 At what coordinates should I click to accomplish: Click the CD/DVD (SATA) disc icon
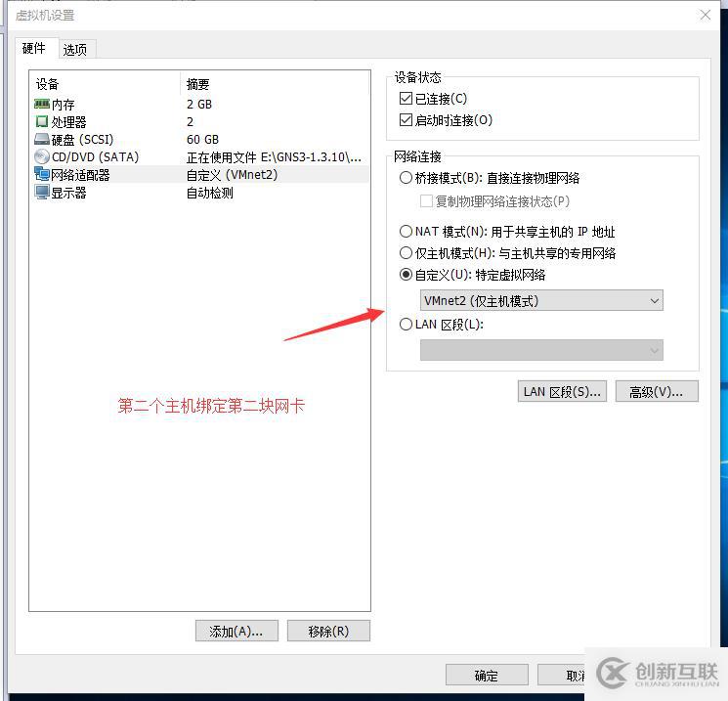[42, 157]
